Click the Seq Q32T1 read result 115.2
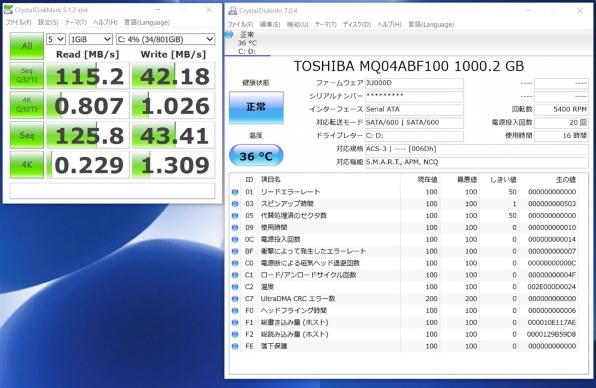 (88, 76)
